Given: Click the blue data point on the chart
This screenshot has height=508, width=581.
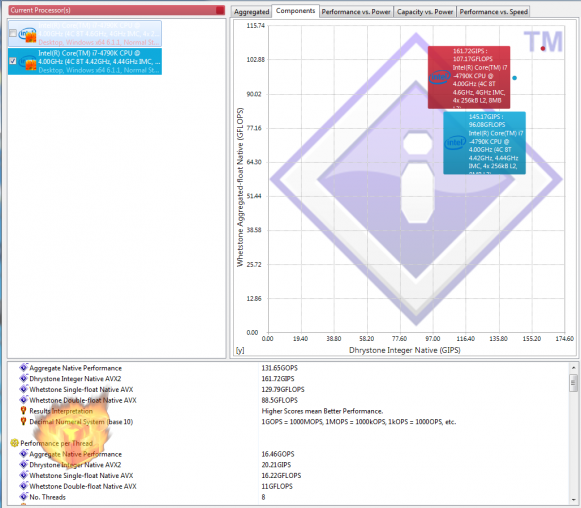Looking at the screenshot, I should click(x=514, y=78).
